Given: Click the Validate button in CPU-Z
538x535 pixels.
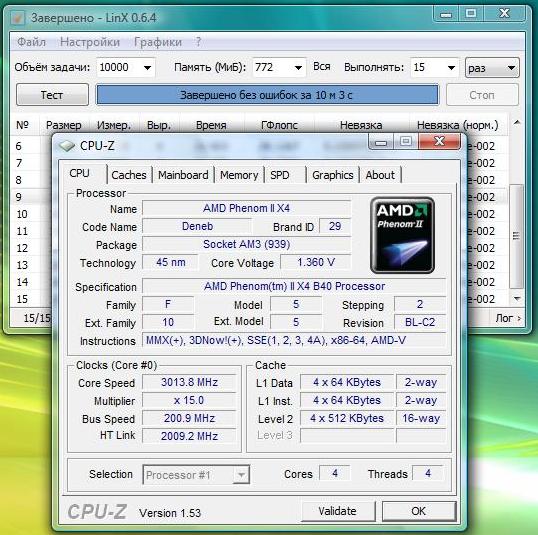Looking at the screenshot, I should click(337, 511).
